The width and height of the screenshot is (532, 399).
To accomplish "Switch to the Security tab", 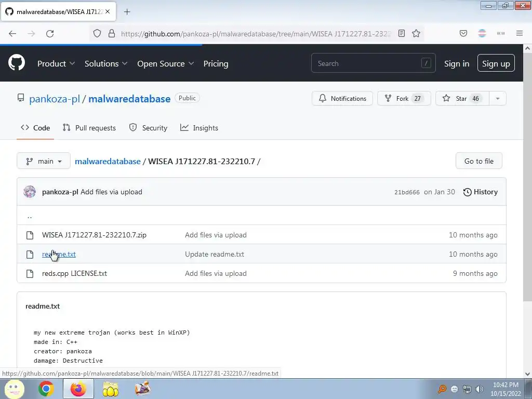I will 148,128.
